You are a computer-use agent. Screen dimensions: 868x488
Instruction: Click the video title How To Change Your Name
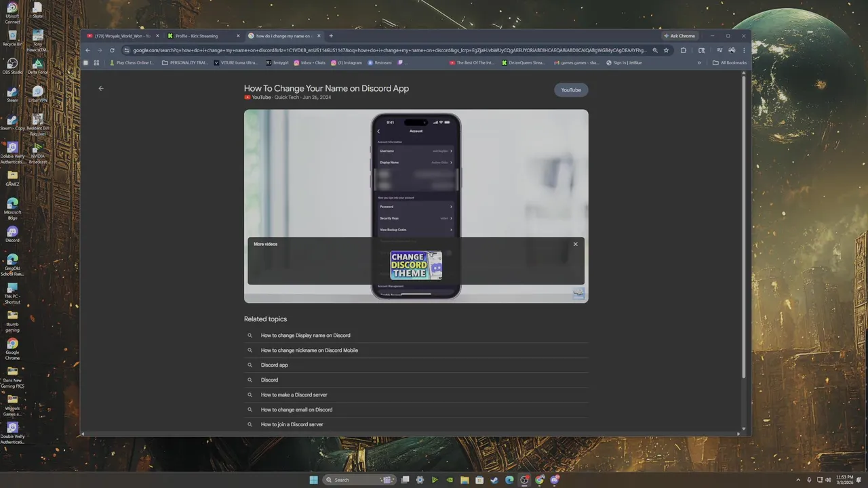(x=326, y=88)
